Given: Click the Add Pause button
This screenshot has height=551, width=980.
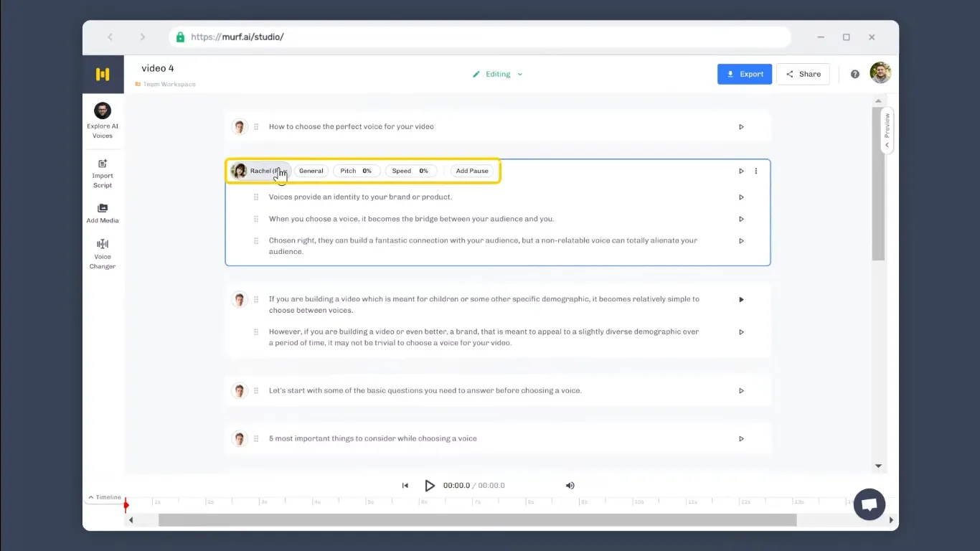Looking at the screenshot, I should pyautogui.click(x=472, y=171).
